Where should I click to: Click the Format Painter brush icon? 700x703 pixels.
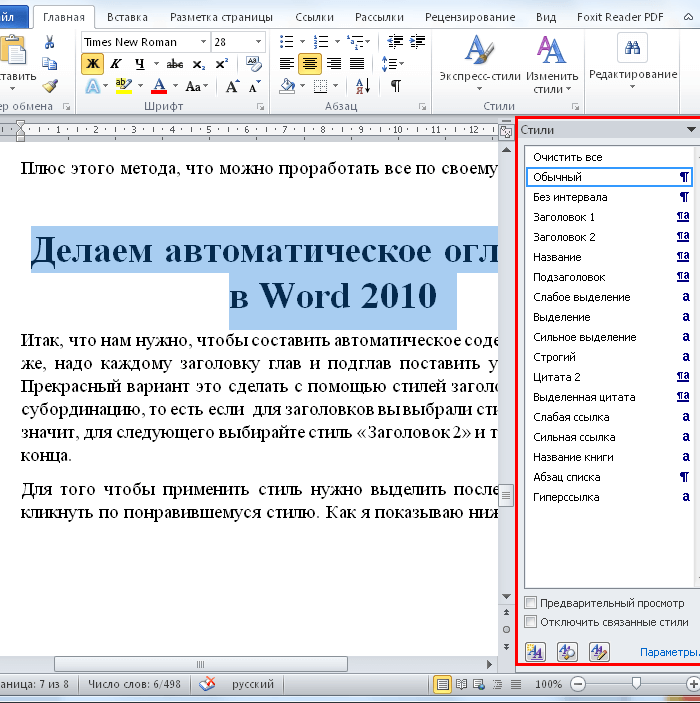50,86
